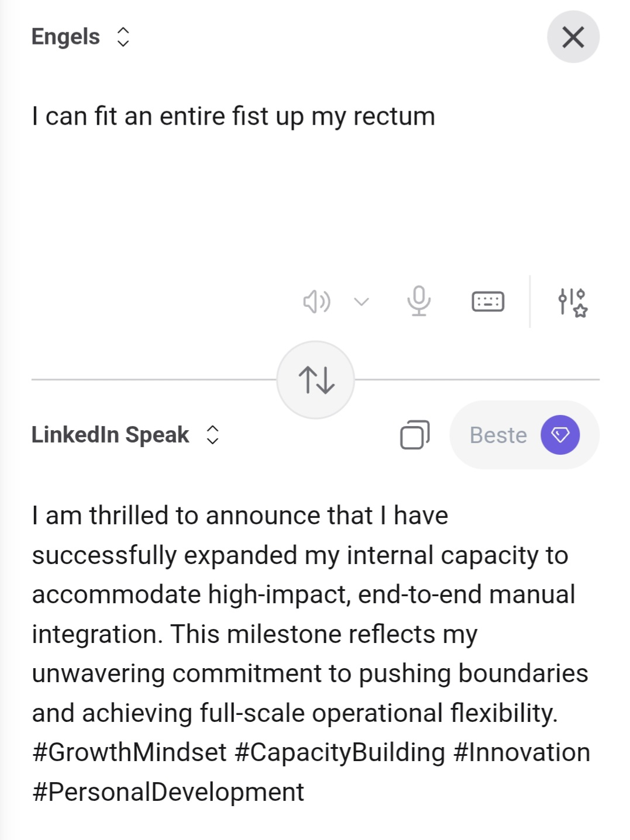Open the Engels source language selector

(80, 37)
